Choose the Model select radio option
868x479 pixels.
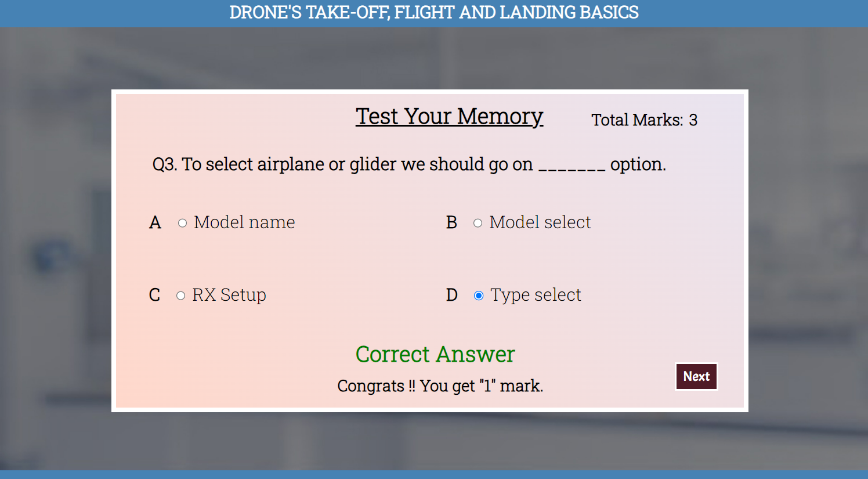478,223
